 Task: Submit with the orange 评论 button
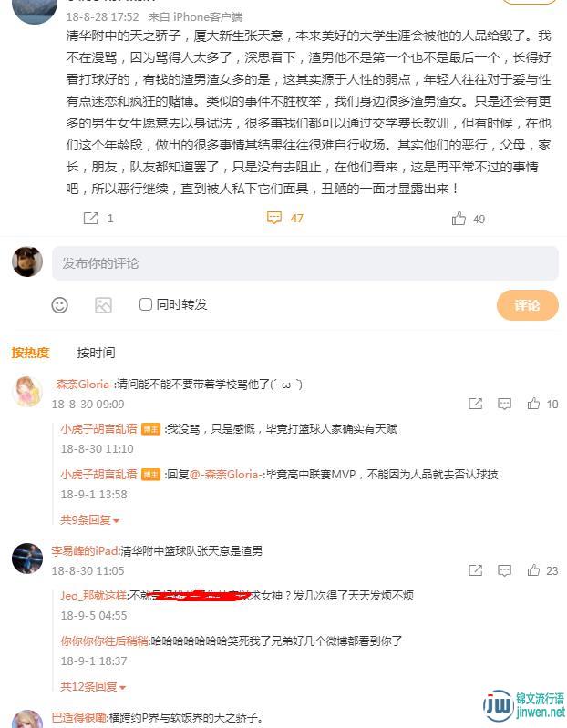coord(528,305)
